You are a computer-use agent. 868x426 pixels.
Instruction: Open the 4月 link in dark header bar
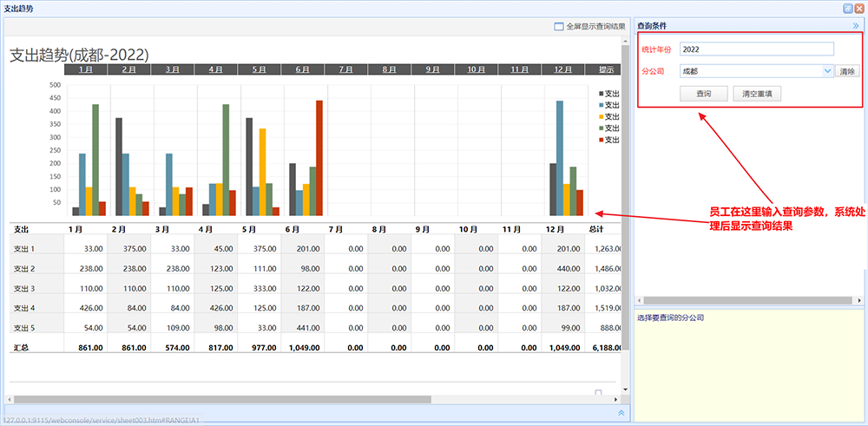pyautogui.click(x=215, y=69)
